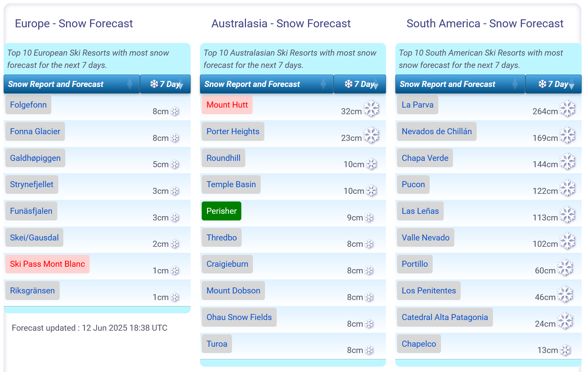The width and height of the screenshot is (588, 372).
Task: Click the snowflake icon in Chapelco row
Action: pyautogui.click(x=565, y=350)
